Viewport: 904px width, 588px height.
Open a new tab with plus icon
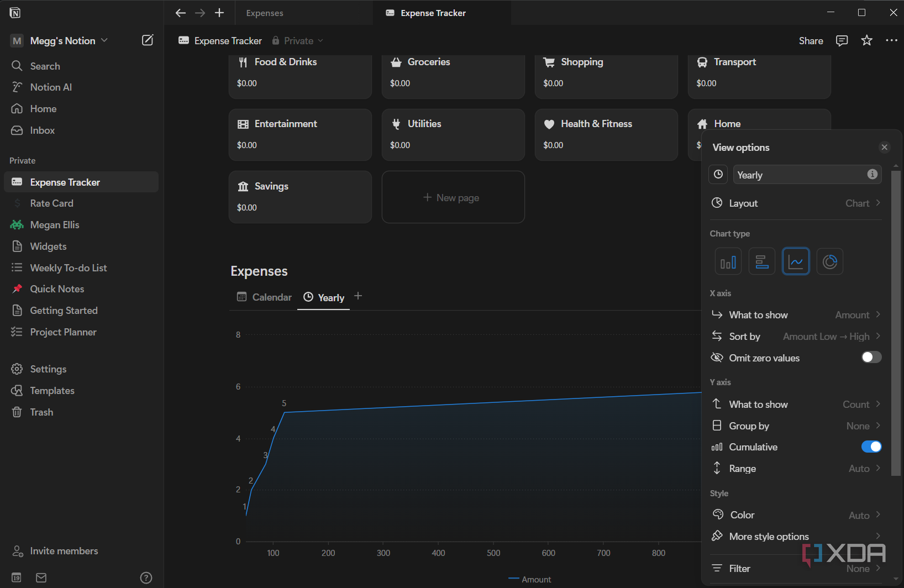point(219,13)
